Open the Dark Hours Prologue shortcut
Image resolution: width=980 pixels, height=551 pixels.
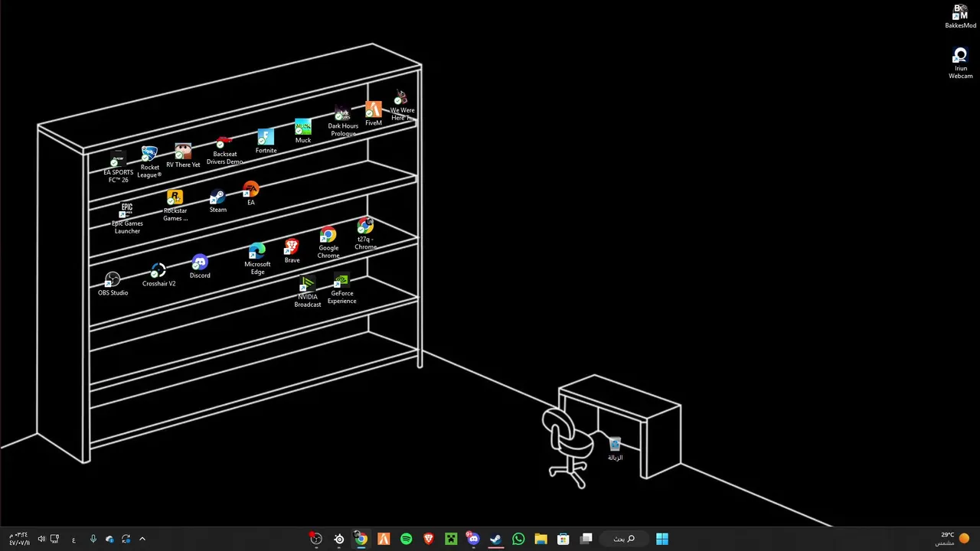tap(343, 122)
